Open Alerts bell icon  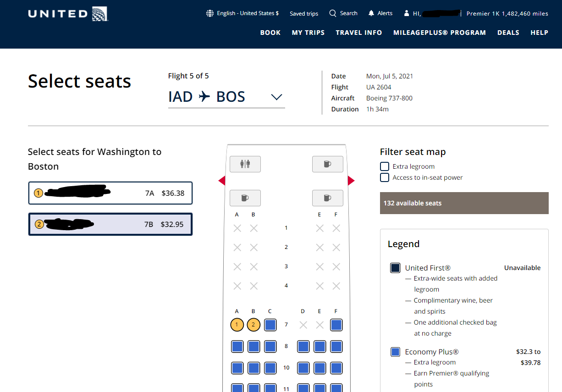tap(371, 13)
